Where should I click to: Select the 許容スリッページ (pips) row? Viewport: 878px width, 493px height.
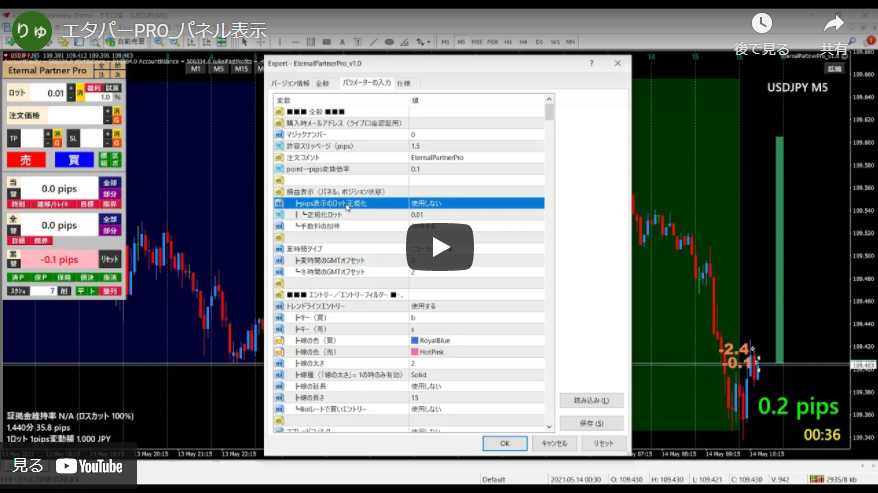(409, 146)
